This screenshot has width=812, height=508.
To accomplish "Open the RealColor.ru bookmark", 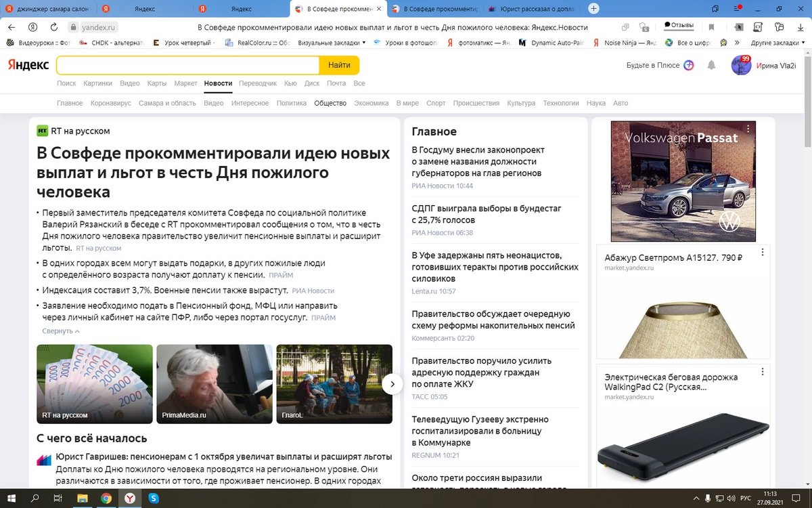I will (258, 43).
